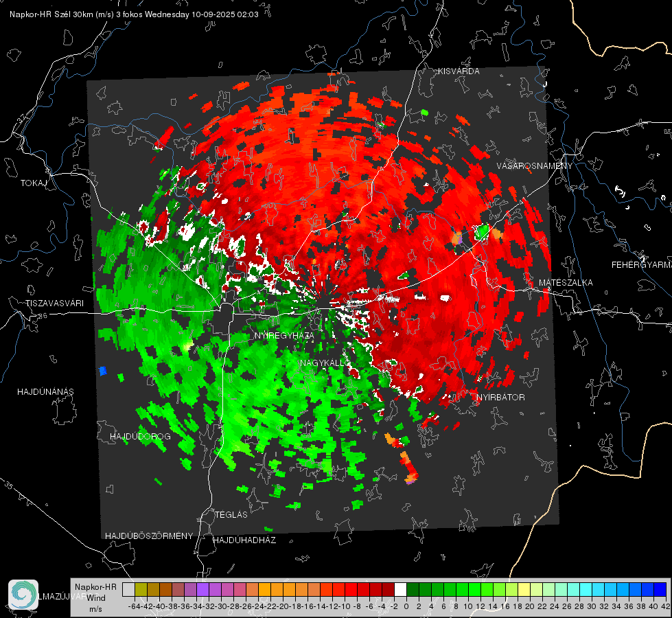Pick the grey swatch left of -64

[128, 589]
